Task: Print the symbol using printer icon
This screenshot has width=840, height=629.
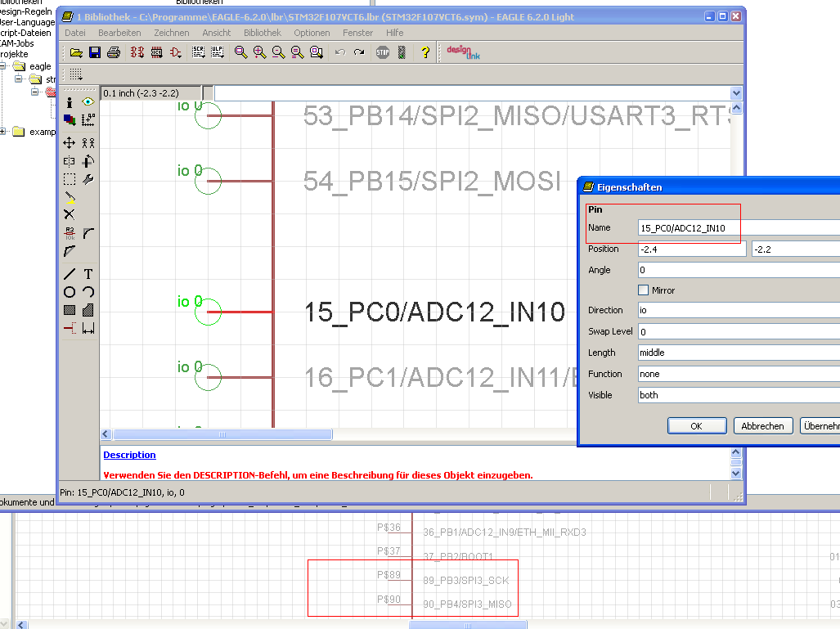Action: coord(114,52)
